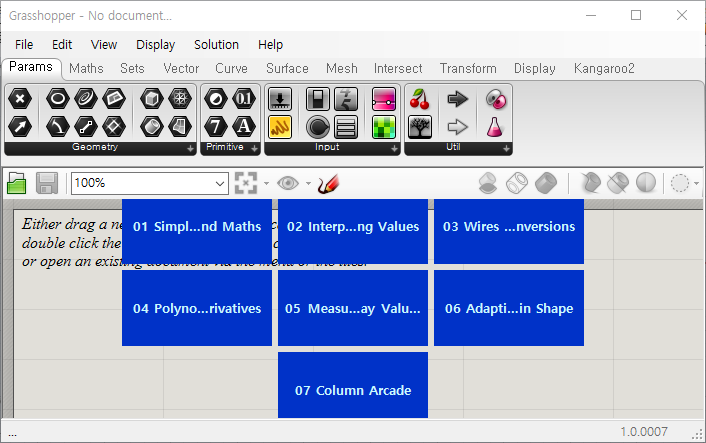Screen dimensions: 706x443
Task: Choose the pink blob cluster util icon
Action: pyautogui.click(x=496, y=99)
